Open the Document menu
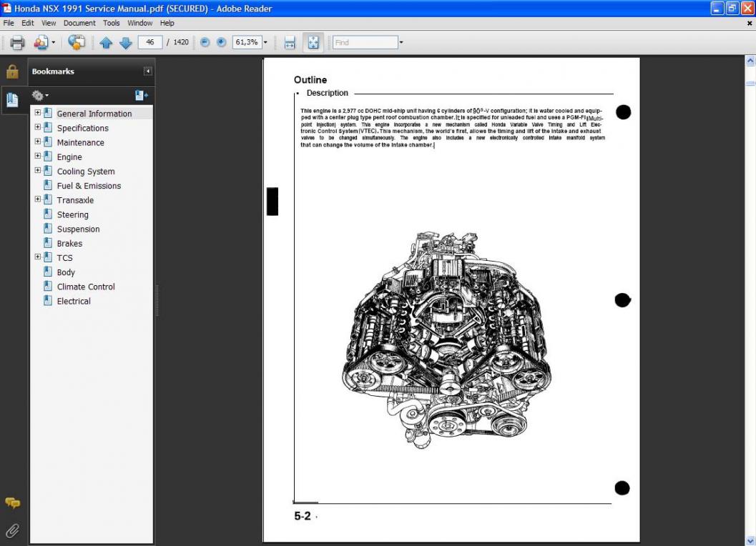 tap(79, 23)
